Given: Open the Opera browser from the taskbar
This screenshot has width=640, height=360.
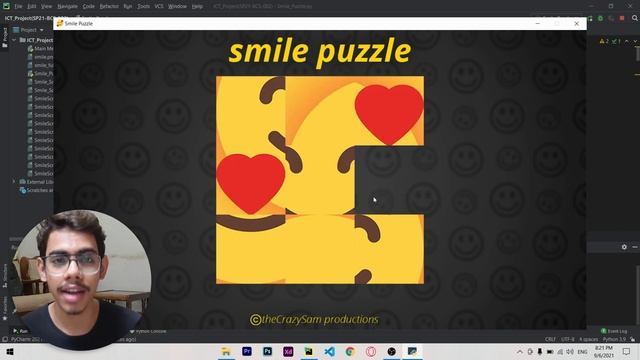Looking at the screenshot, I should coord(371,351).
